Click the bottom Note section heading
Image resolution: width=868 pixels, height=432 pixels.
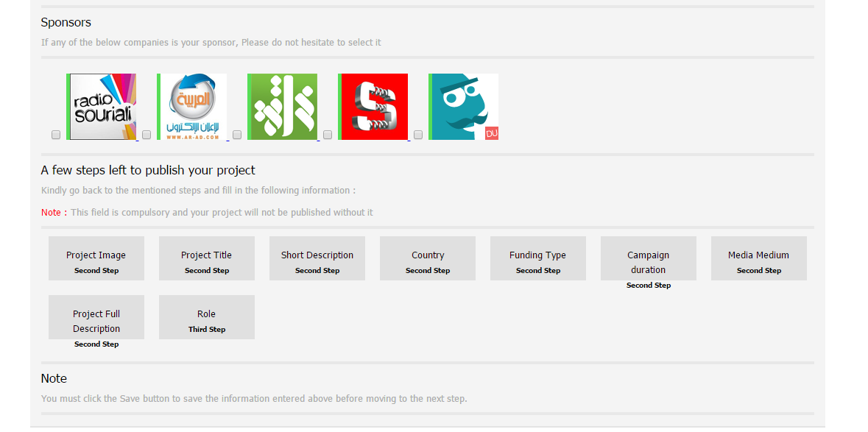pos(54,379)
